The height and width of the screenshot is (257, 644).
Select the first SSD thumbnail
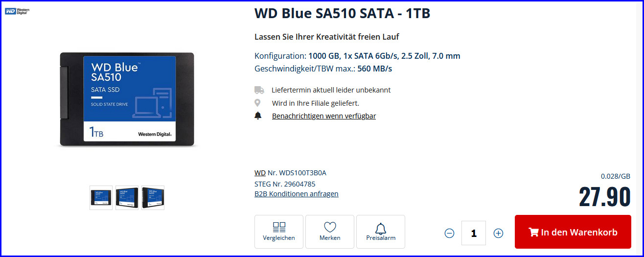pyautogui.click(x=101, y=198)
